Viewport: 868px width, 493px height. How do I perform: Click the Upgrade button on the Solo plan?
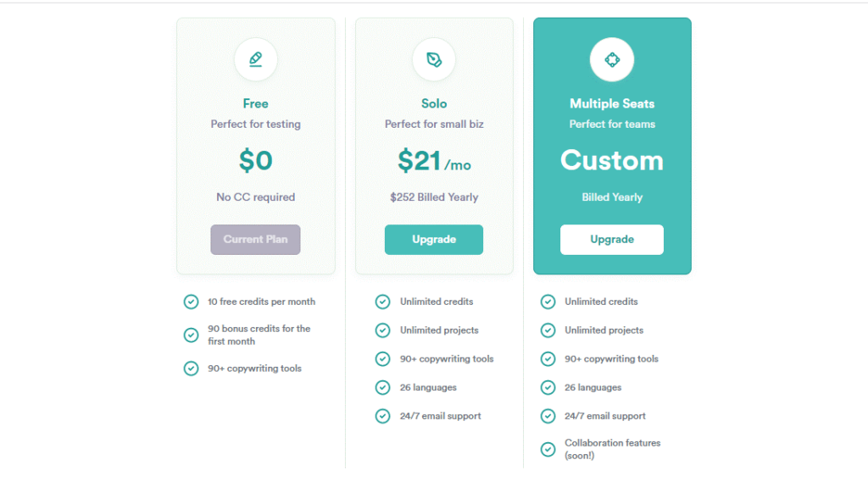(x=433, y=240)
